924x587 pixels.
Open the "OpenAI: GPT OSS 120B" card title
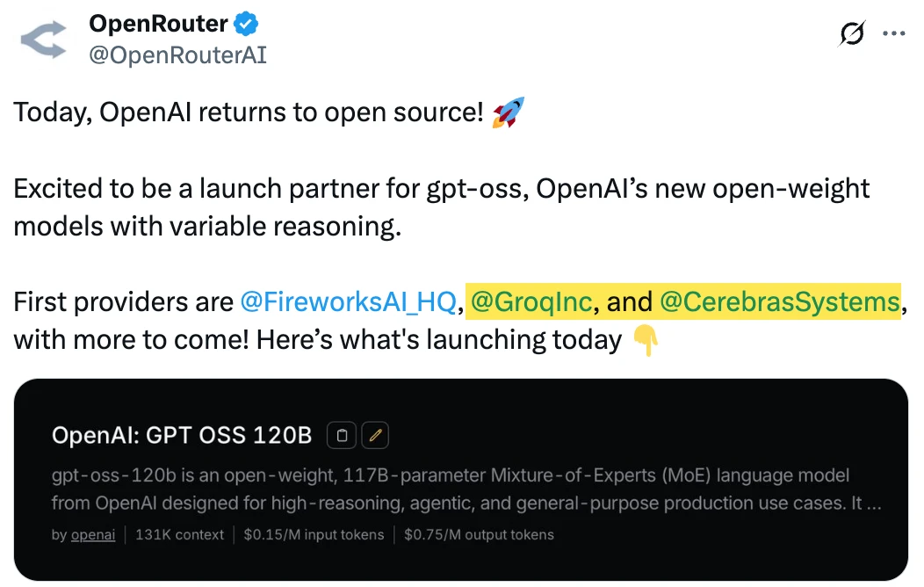pos(182,435)
